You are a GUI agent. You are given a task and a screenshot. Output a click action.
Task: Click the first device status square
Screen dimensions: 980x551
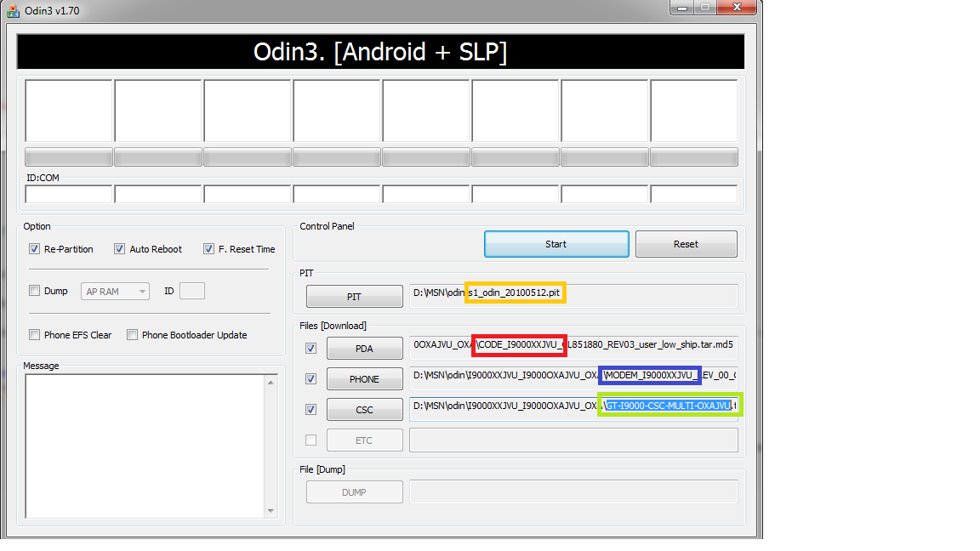coord(69,111)
